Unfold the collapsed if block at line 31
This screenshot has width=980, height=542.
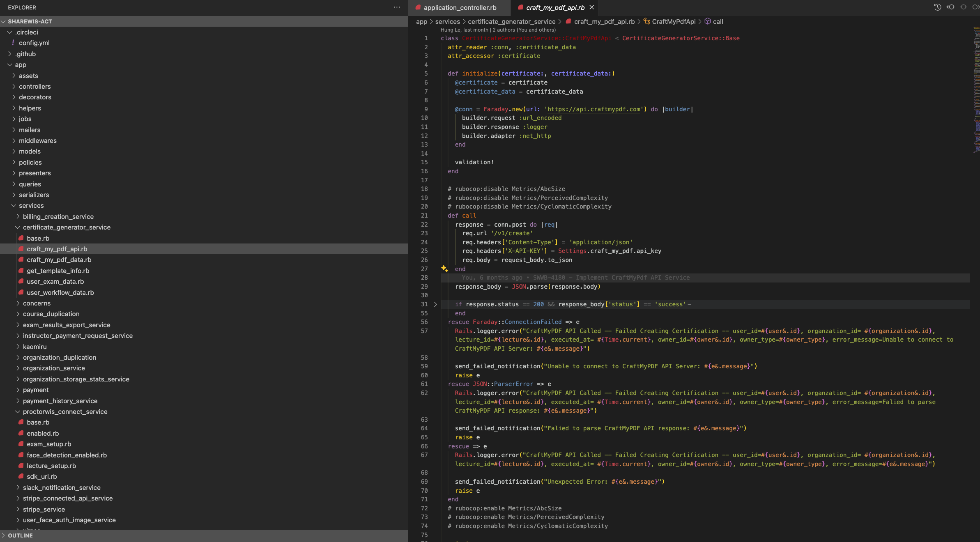pyautogui.click(x=435, y=304)
